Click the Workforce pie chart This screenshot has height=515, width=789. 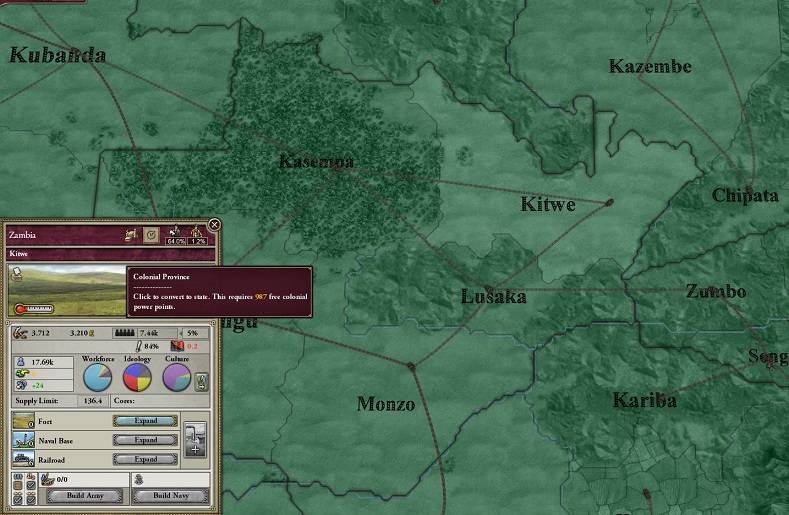(97, 377)
